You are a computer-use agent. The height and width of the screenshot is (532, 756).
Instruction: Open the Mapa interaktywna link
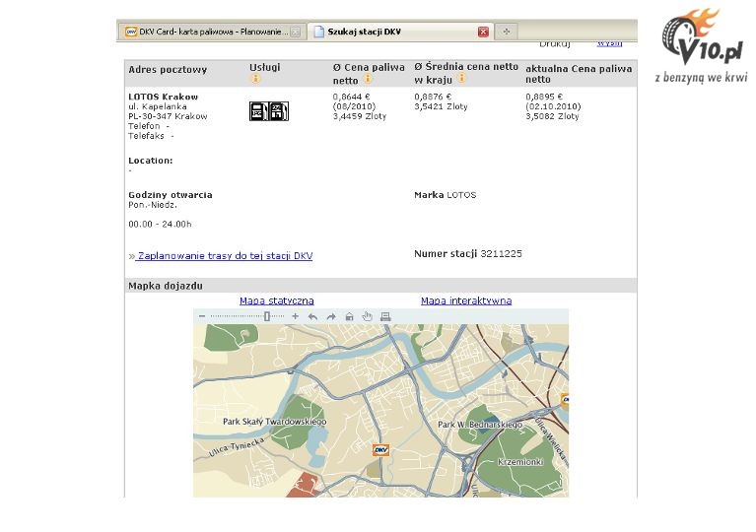pos(466,300)
